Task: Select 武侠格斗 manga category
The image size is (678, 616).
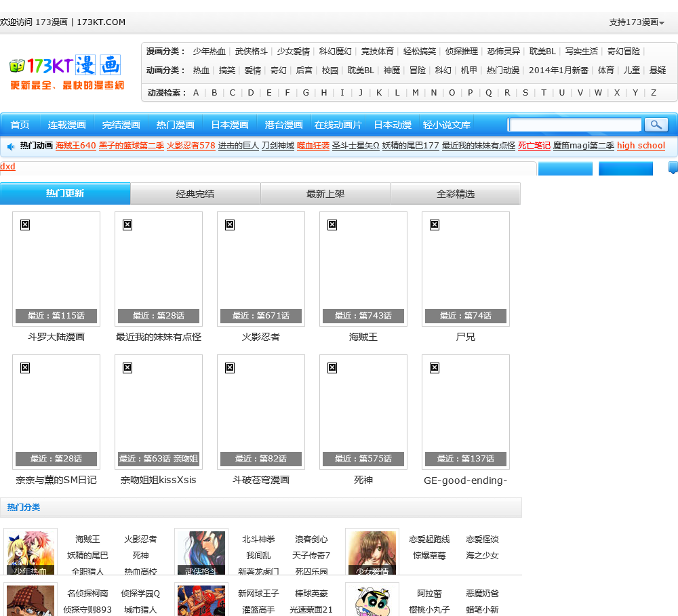Action: tap(252, 52)
